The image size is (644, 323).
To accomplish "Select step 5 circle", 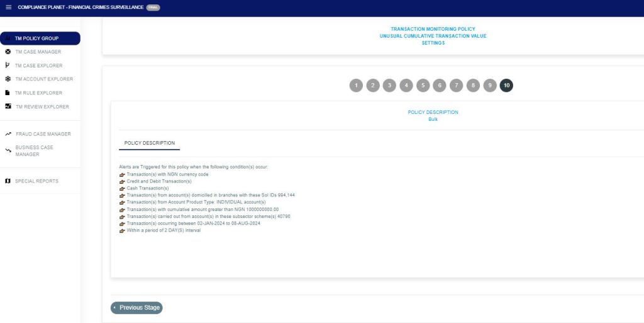I will (423, 86).
